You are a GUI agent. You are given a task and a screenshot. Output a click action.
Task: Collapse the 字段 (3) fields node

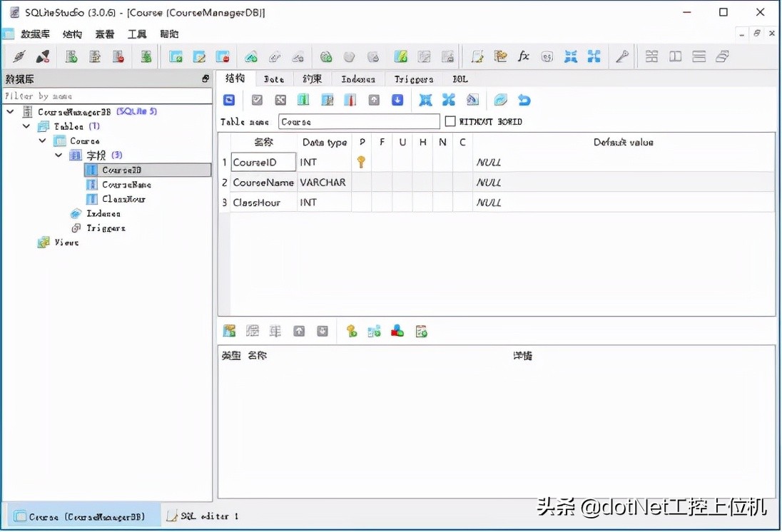[57, 155]
